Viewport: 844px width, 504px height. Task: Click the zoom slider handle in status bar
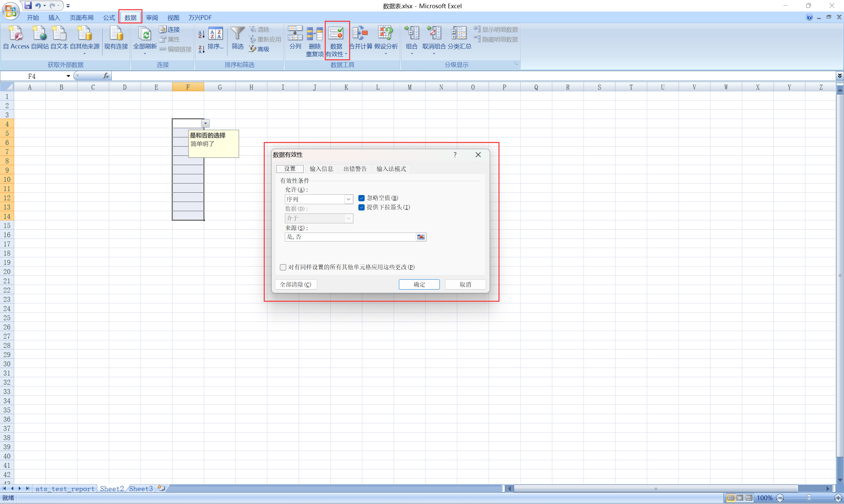point(809,498)
